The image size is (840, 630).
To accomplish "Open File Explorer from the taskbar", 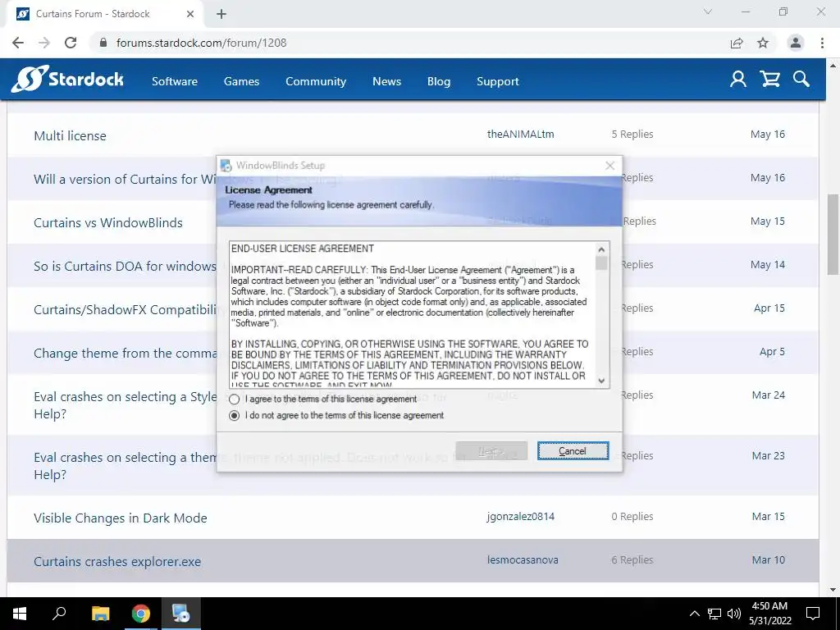I will (100, 614).
